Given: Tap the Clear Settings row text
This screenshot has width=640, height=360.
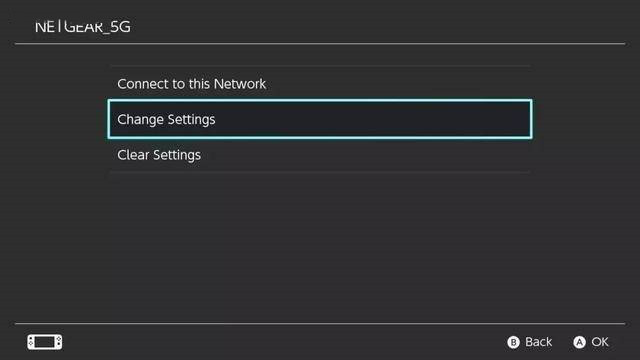Looking at the screenshot, I should pos(159,155).
